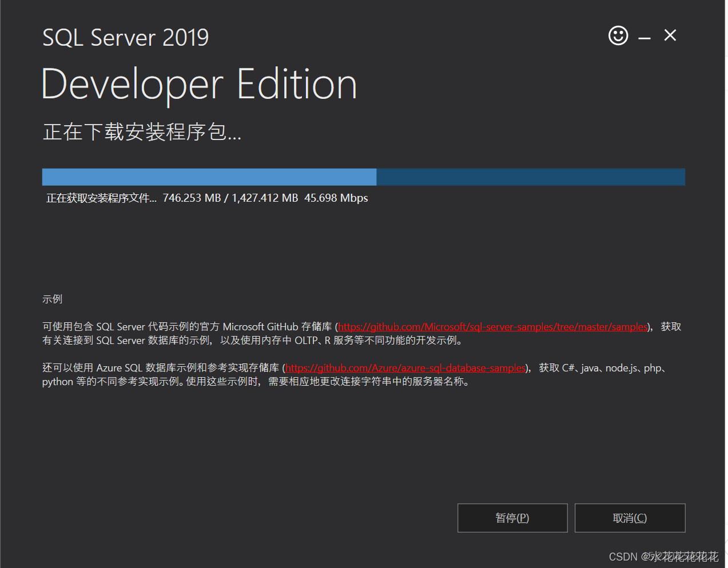Minimize the SQL Server installer window
Viewport: 728px width, 568px height.
(645, 38)
